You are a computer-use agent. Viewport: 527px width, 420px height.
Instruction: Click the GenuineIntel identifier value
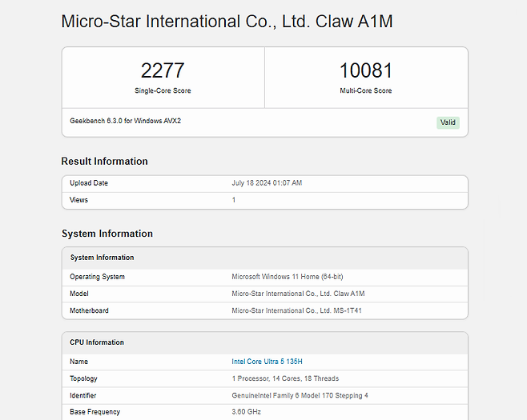click(300, 395)
